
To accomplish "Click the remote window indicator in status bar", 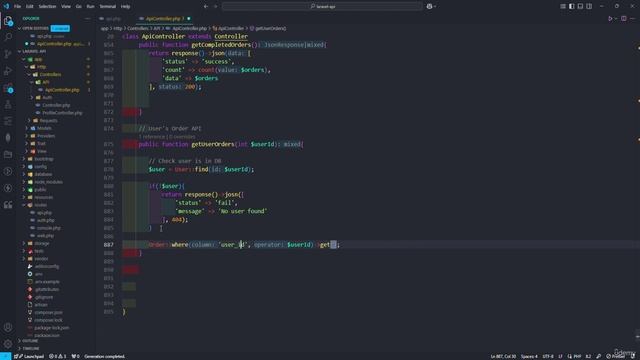I will point(5,356).
